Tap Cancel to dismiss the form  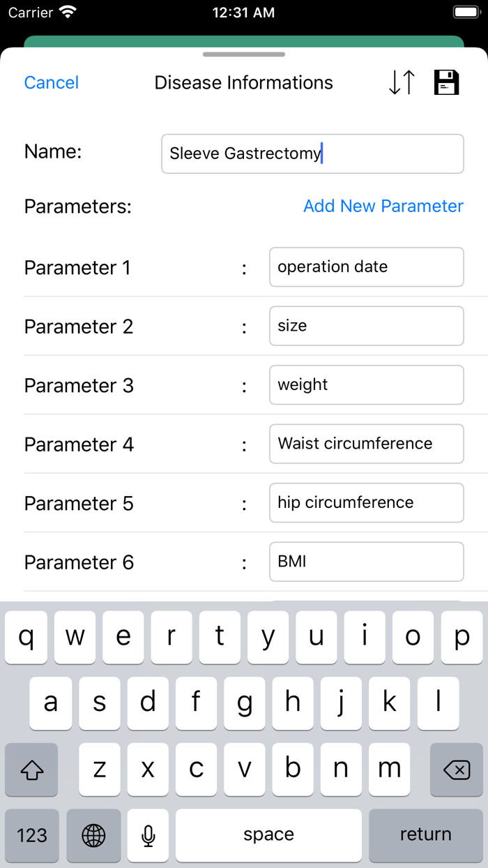pyautogui.click(x=51, y=82)
